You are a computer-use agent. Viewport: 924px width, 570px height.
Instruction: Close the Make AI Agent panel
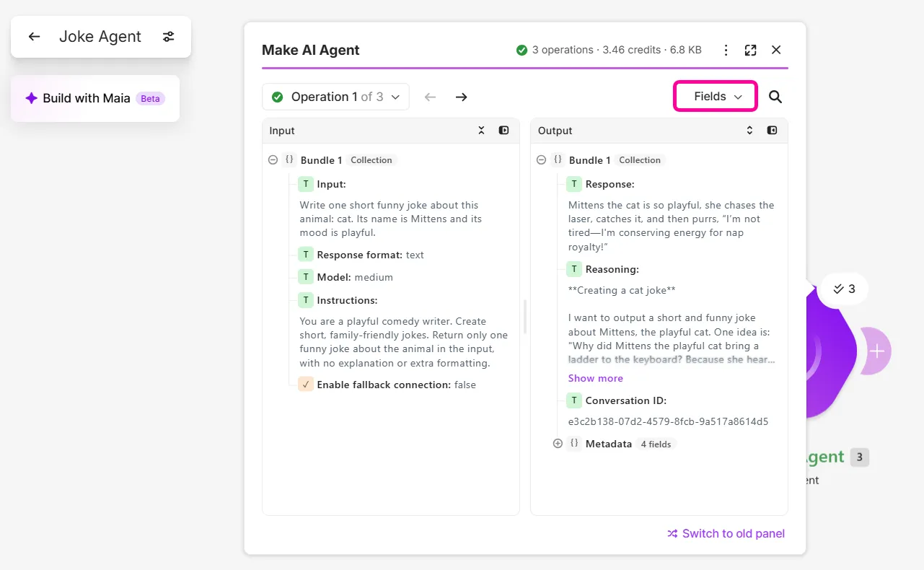tap(776, 50)
